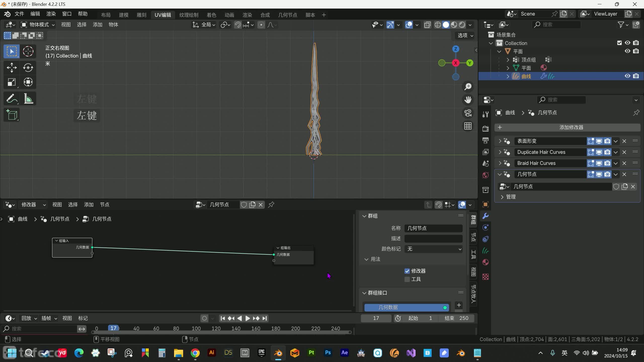
Task: Switch to solid viewport shading
Action: [446, 25]
